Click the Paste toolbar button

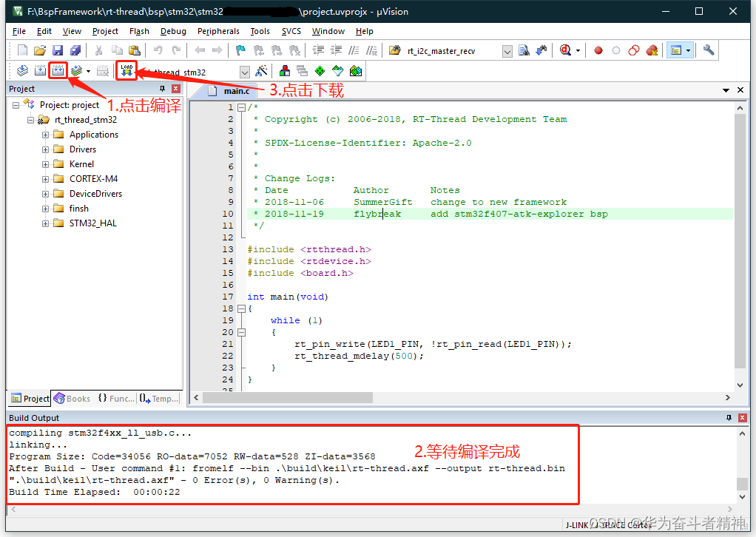point(135,50)
